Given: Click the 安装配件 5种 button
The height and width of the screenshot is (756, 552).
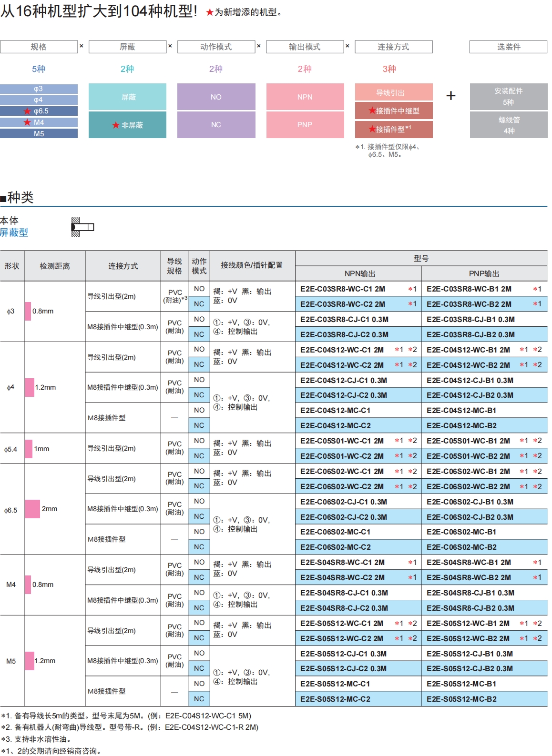Looking at the screenshot, I should pos(508,97).
